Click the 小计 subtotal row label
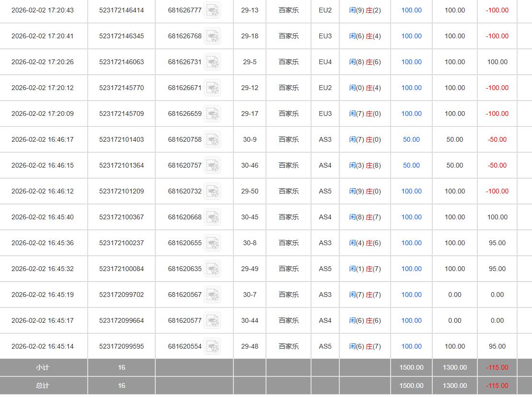The height and width of the screenshot is (397, 532). [x=43, y=367]
